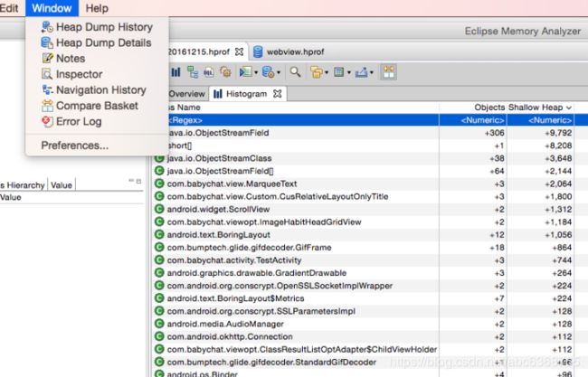Image resolution: width=588 pixels, height=377 pixels.
Task: Toggle the compare to baseline icon
Action: pos(388,72)
